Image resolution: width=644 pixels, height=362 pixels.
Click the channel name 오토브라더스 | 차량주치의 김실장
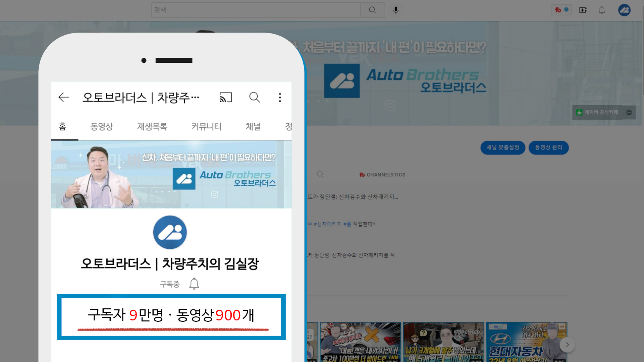click(170, 264)
